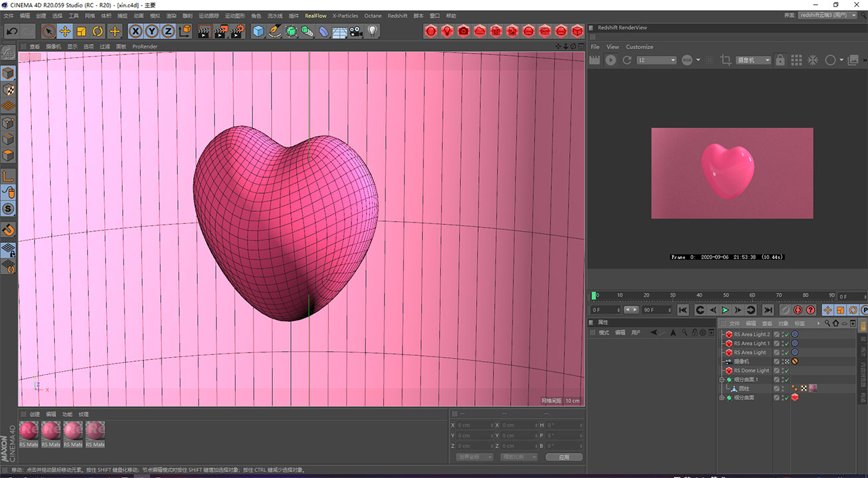Expand the 细分曲面.1 tree node
Screen dimensions: 868x478
(x=722, y=380)
